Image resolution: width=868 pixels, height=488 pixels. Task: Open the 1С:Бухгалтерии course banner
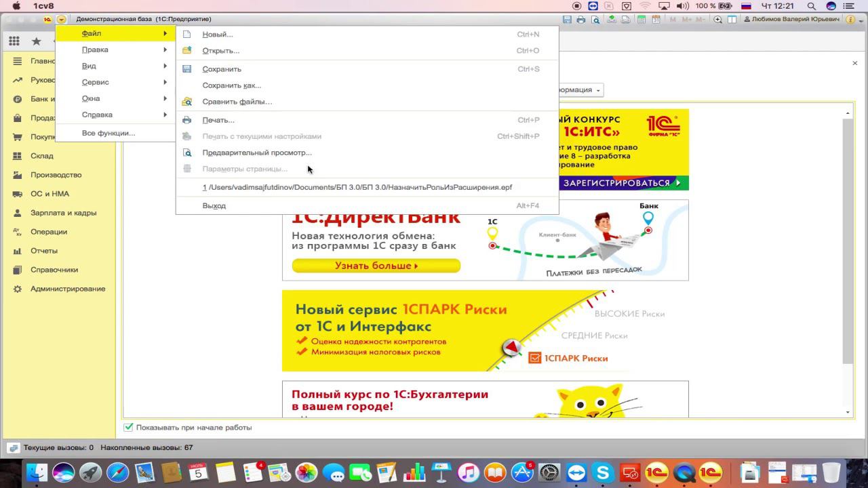click(485, 399)
